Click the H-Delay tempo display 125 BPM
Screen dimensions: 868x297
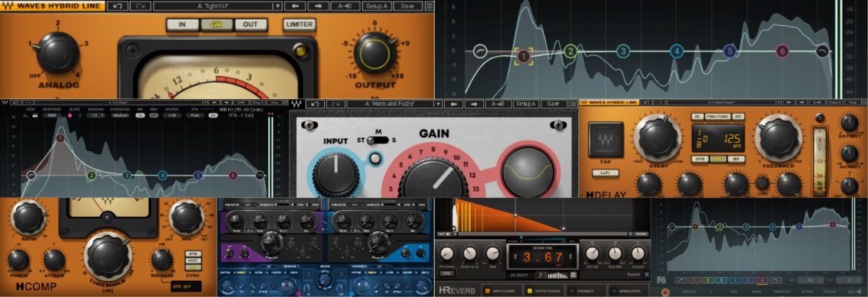pyautogui.click(x=718, y=137)
